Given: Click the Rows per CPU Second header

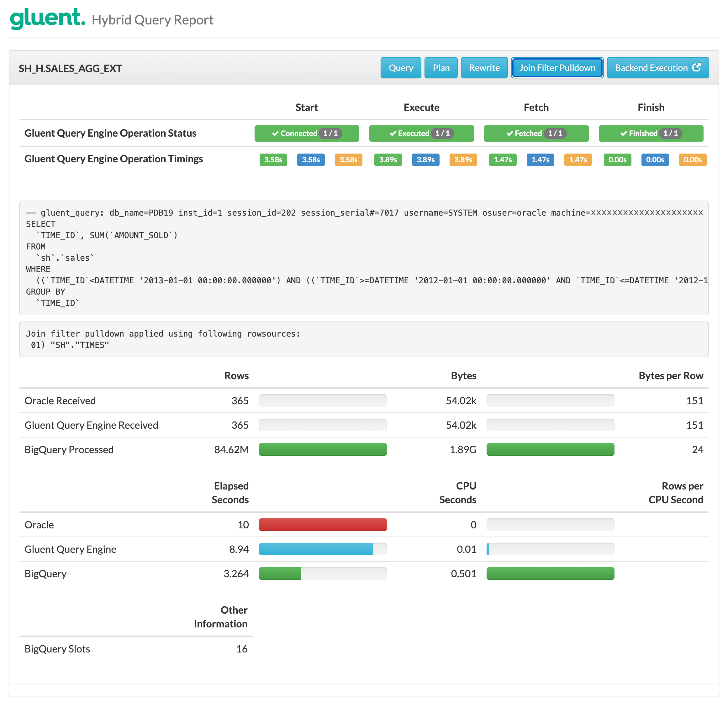Looking at the screenshot, I should pos(676,493).
